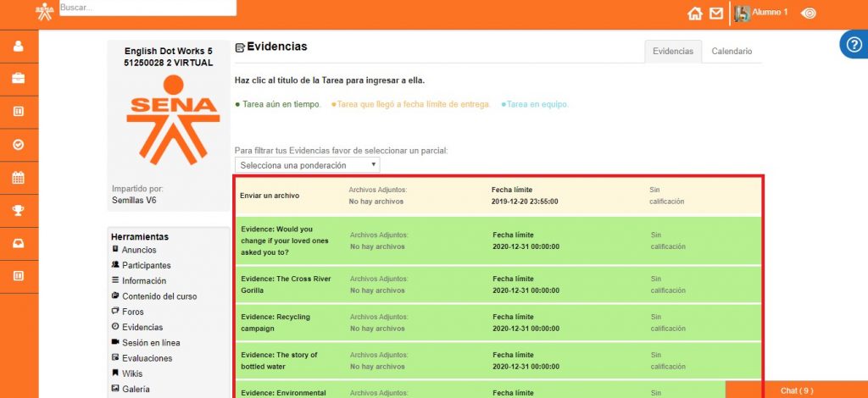Open Evidence: Would you change task
Screen dimensions: 868x398
coord(285,240)
